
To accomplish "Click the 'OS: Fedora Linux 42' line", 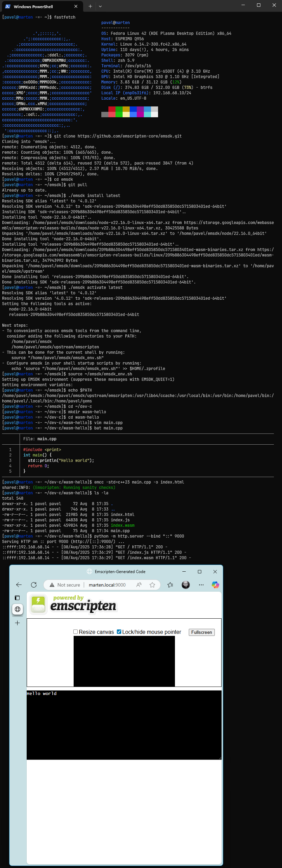I will click(x=166, y=33).
